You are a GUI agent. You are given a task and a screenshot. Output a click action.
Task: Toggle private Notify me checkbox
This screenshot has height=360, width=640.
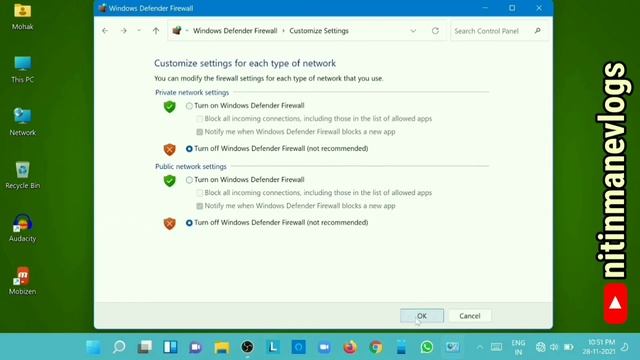point(199,132)
